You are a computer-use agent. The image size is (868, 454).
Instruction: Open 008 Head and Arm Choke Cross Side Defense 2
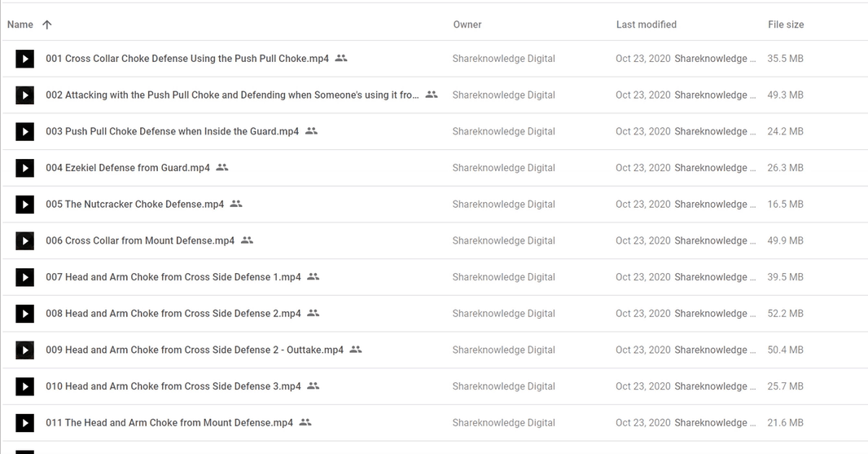coord(173,314)
